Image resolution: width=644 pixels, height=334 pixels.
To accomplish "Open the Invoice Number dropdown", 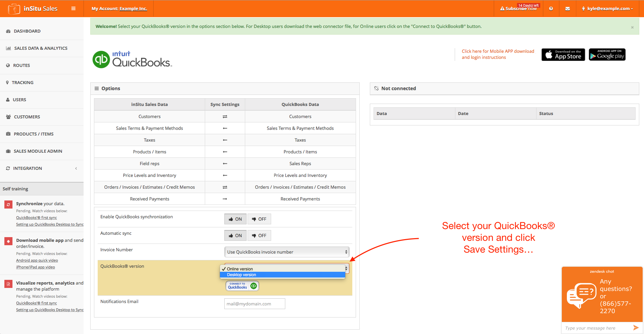I will pos(286,252).
